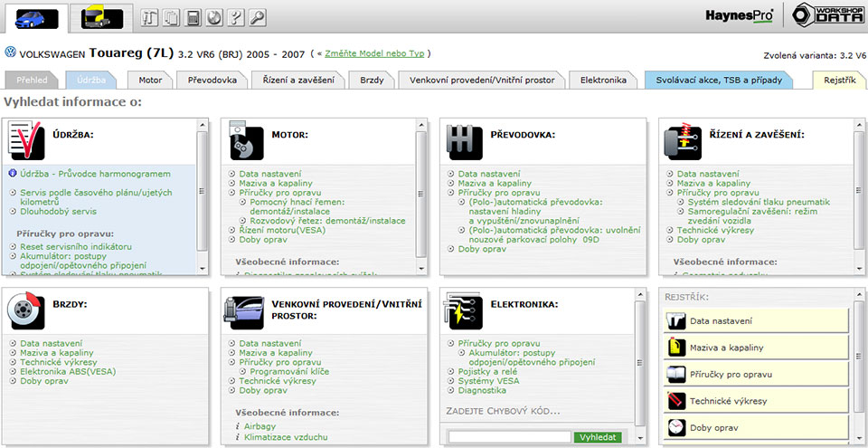Open Pojistky a relé link

click(x=489, y=371)
